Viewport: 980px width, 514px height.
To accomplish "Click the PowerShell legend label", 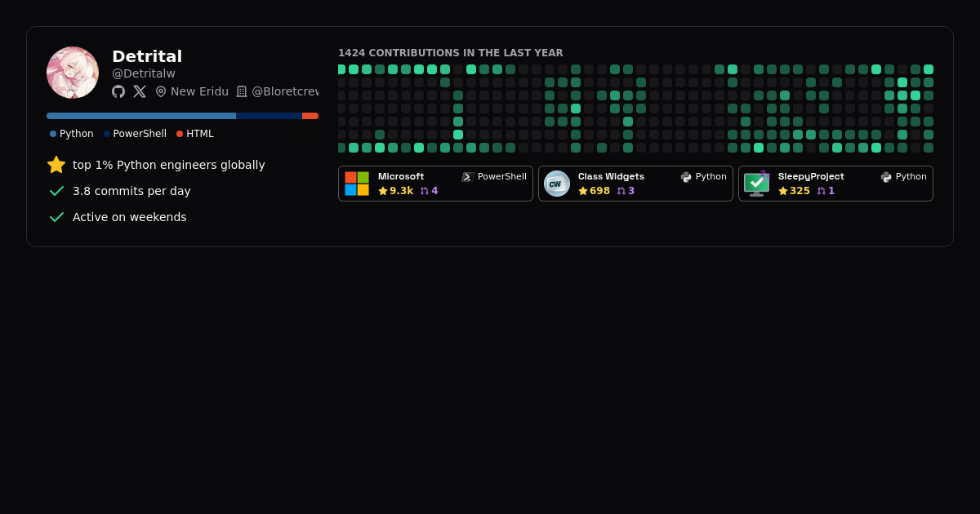I will (x=140, y=134).
